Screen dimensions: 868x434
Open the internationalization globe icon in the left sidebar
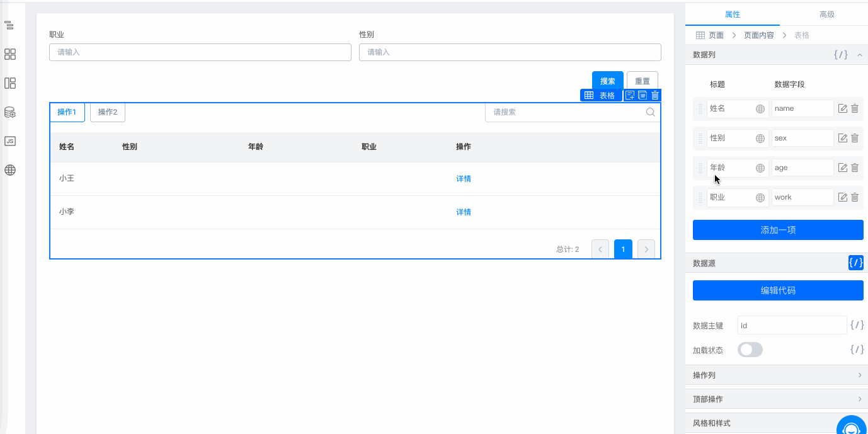(x=9, y=170)
